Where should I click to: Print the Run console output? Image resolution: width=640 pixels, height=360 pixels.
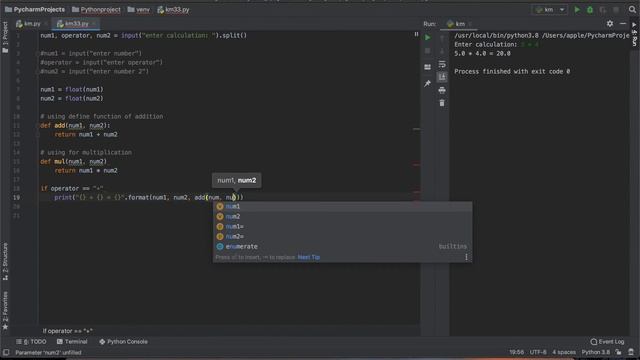point(442,90)
